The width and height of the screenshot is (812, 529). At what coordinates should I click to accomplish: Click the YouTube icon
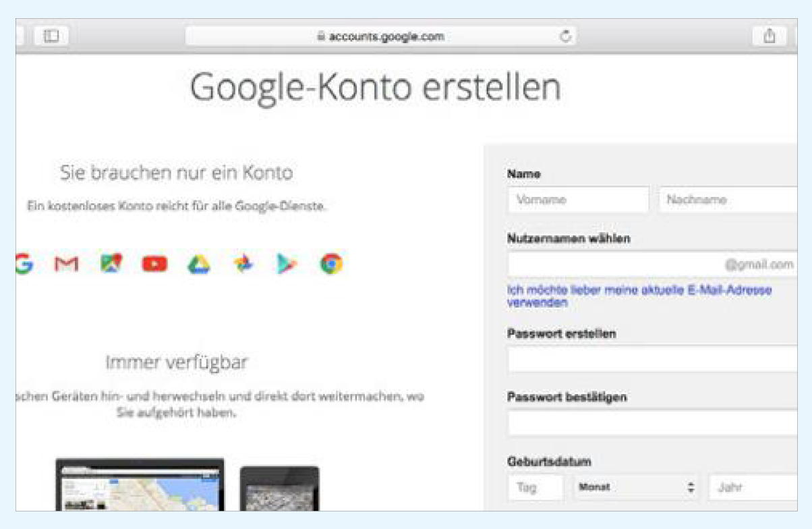tap(154, 264)
